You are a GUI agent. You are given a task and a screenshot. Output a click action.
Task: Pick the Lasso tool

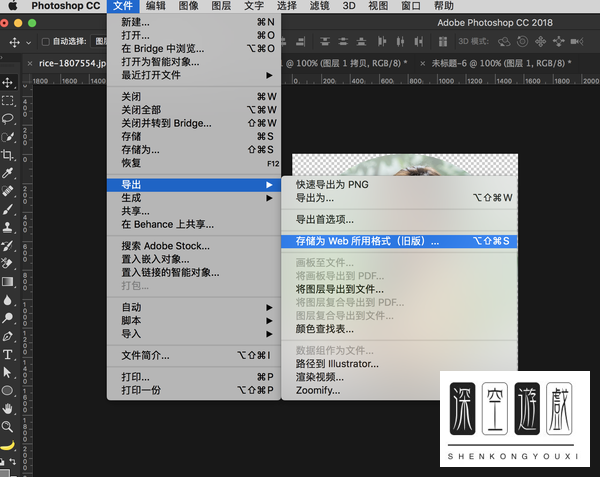pos(8,118)
